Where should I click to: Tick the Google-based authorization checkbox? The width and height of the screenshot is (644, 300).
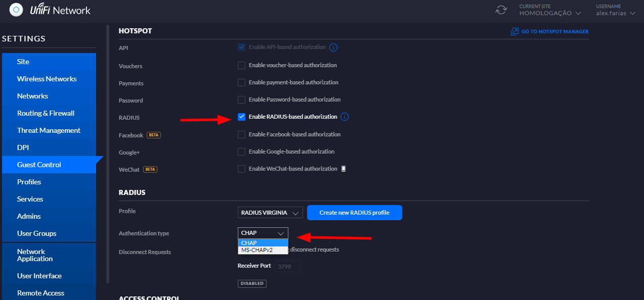pyautogui.click(x=241, y=152)
